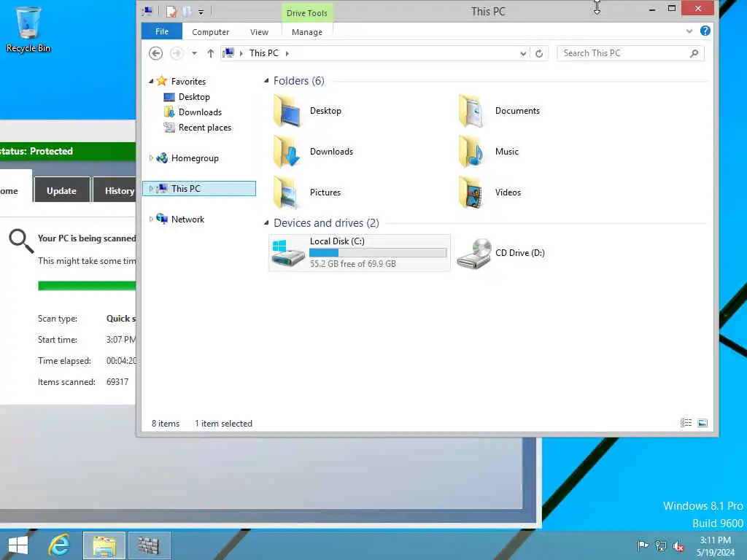Click the This PC system menu icon in the title bar

click(x=148, y=12)
